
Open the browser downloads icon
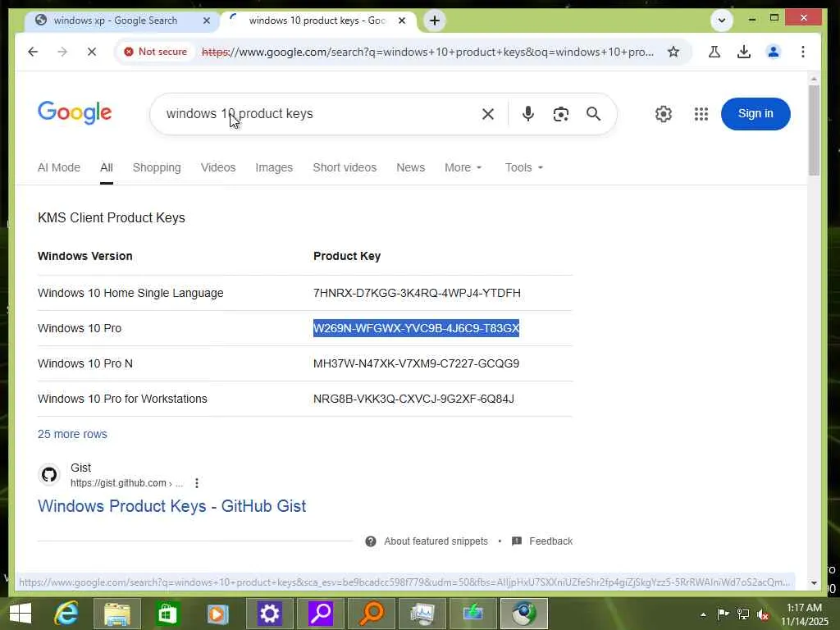pyautogui.click(x=743, y=52)
